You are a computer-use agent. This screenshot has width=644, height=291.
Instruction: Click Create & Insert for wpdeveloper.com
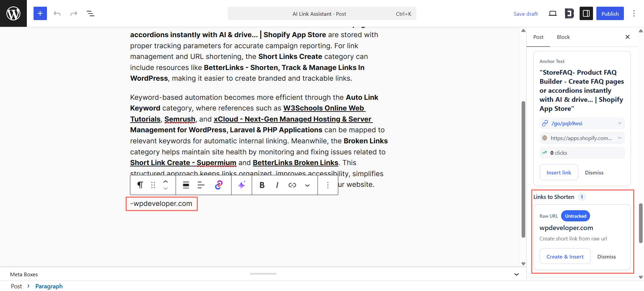(565, 257)
